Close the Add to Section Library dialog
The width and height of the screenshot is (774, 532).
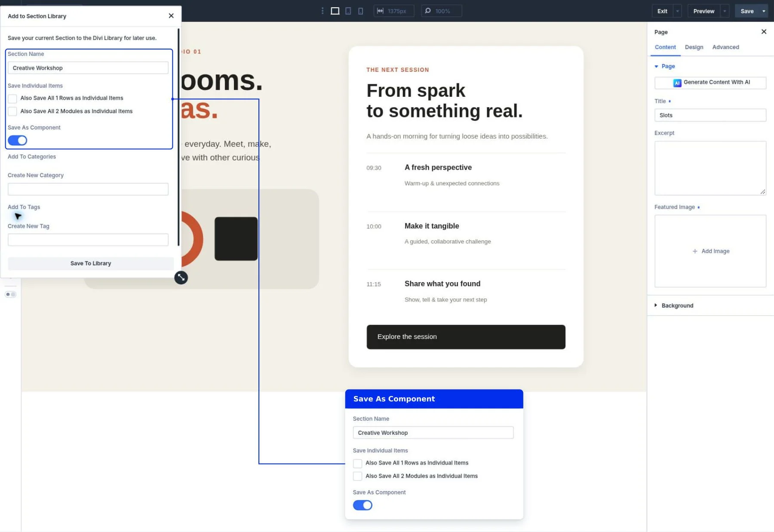point(171,16)
